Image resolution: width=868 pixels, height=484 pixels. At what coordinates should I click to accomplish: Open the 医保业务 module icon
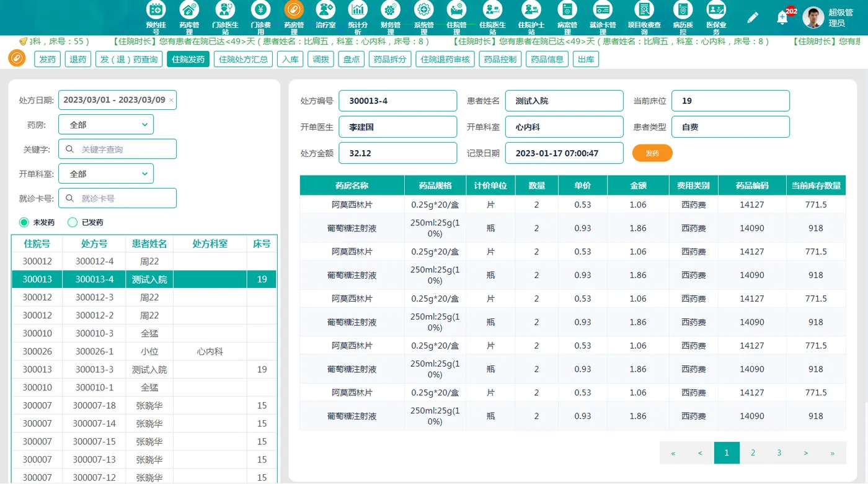tap(716, 10)
